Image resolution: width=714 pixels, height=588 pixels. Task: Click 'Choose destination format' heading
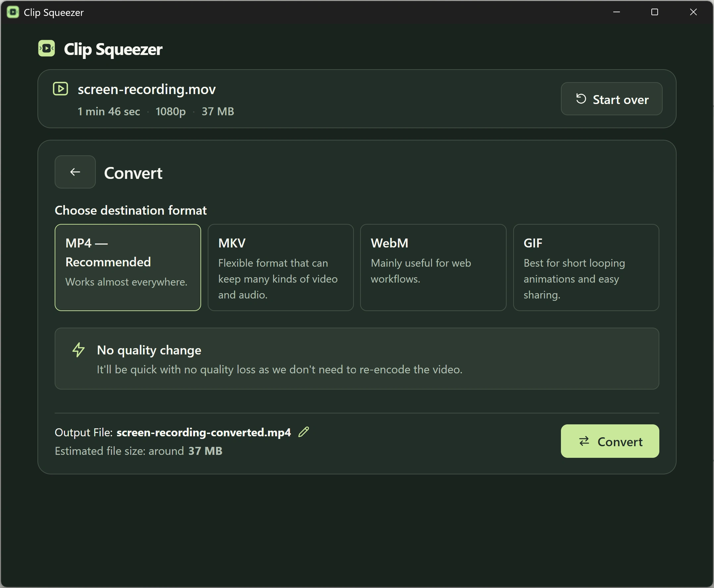(x=131, y=210)
